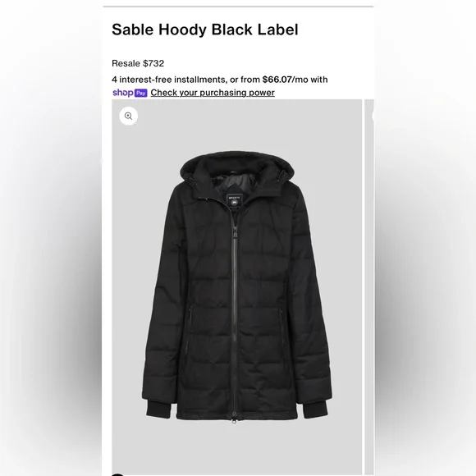Viewport: 476px width, 476px height.
Task: Select the Sable Hoody Black Label title
Action: click(205, 30)
